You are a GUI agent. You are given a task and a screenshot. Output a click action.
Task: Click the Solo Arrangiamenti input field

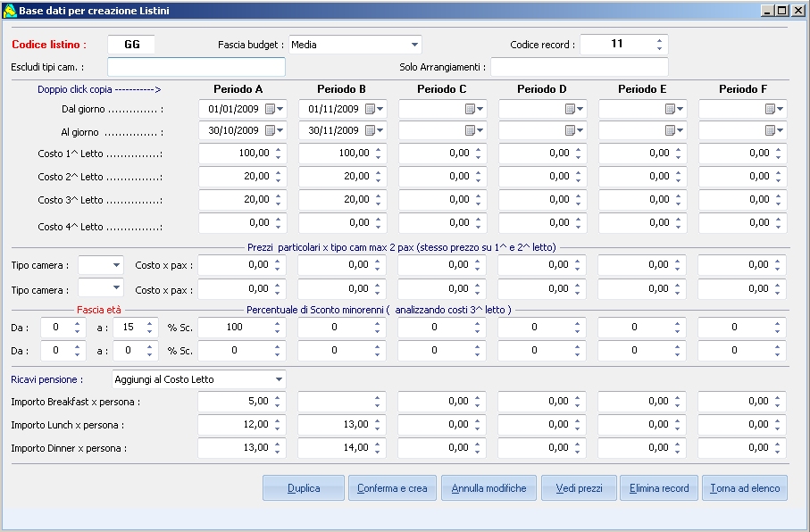click(579, 67)
